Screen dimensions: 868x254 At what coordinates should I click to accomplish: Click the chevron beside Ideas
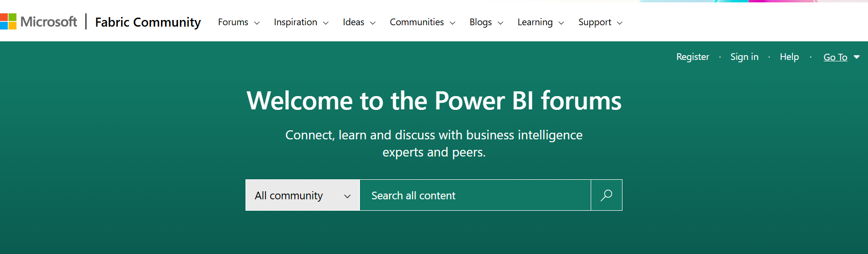[x=373, y=23]
